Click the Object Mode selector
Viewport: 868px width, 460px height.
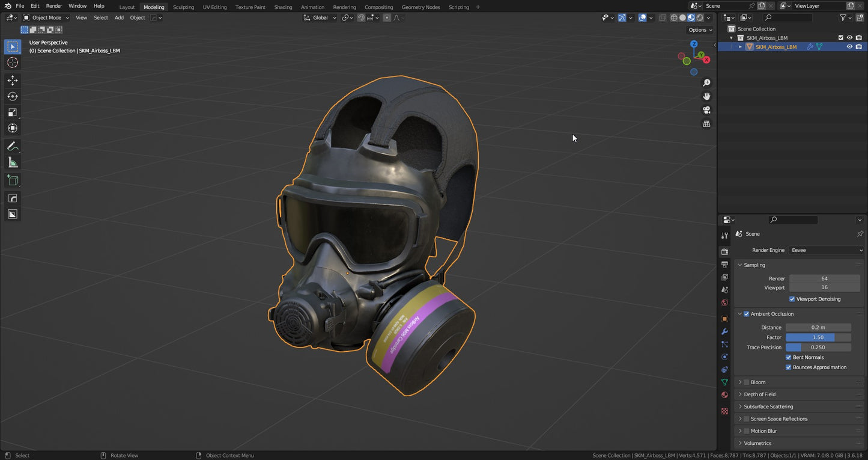tap(46, 17)
